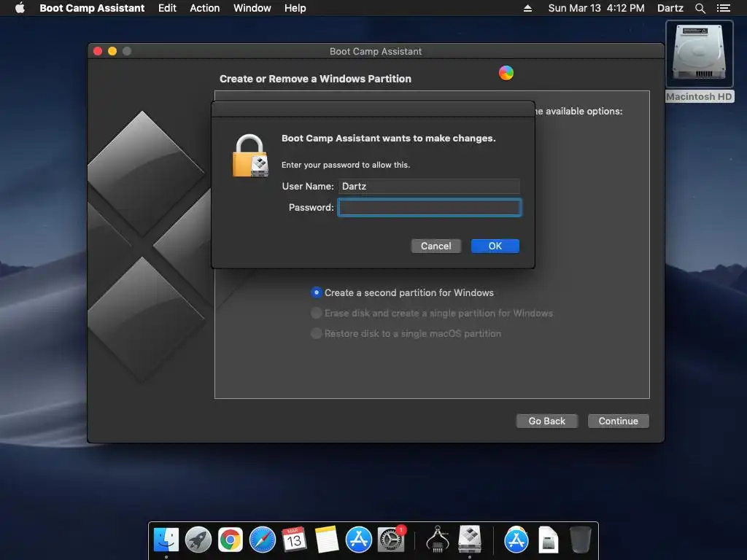This screenshot has height=560, width=747.
Task: Click heading "Create or Remove a Windows Partition"
Action: [315, 79]
